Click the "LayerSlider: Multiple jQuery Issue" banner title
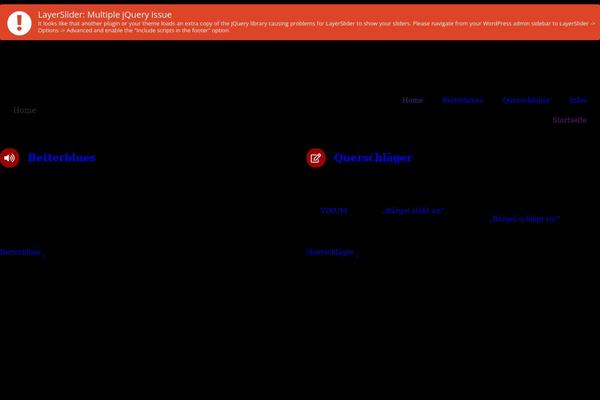Viewport: 600px width, 400px height. click(104, 15)
